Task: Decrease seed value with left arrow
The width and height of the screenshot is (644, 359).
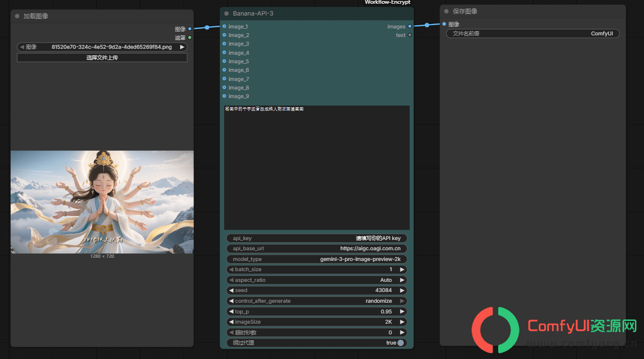Action: [x=231, y=290]
